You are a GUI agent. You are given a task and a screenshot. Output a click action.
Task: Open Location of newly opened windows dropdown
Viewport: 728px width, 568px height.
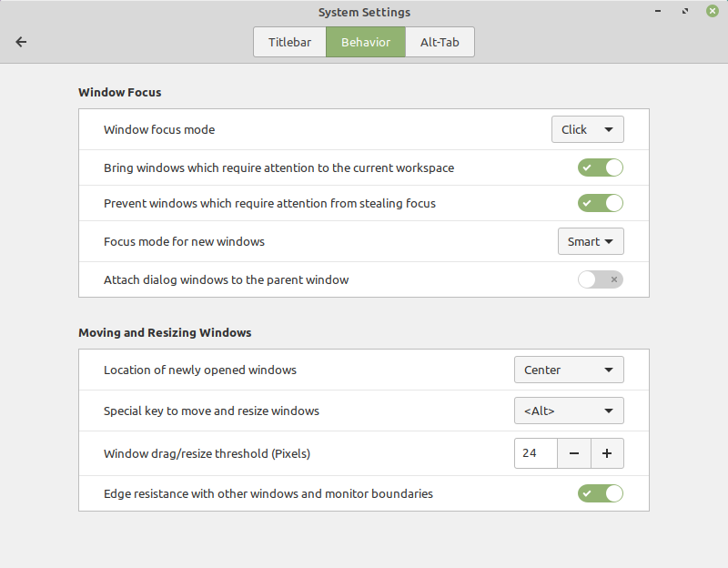click(569, 370)
